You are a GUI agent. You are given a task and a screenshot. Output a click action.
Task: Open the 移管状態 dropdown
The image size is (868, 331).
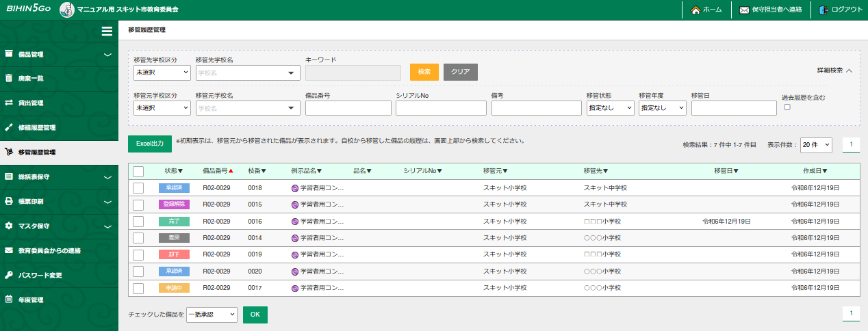[x=610, y=108]
